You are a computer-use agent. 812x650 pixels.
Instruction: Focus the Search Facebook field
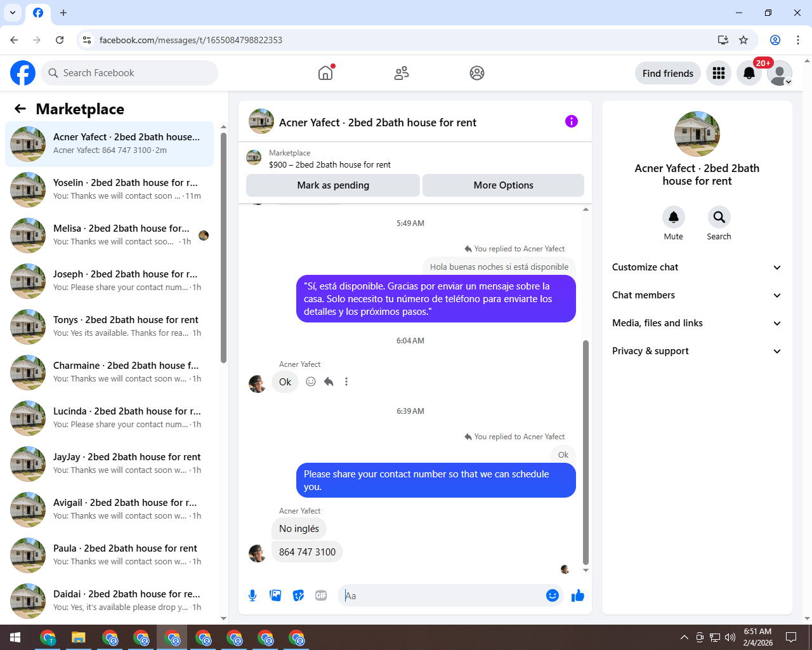click(x=129, y=73)
